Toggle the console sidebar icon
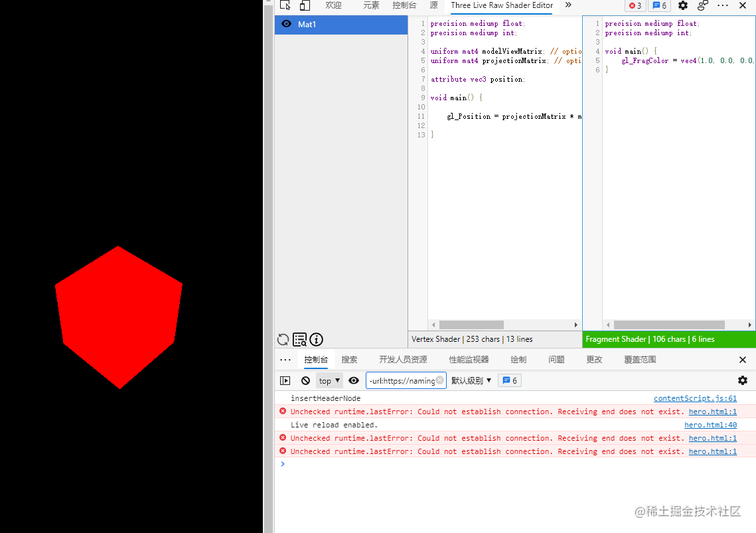 pyautogui.click(x=285, y=380)
